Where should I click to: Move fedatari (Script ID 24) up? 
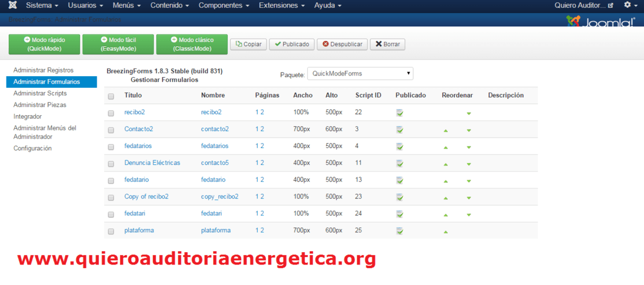tap(446, 215)
